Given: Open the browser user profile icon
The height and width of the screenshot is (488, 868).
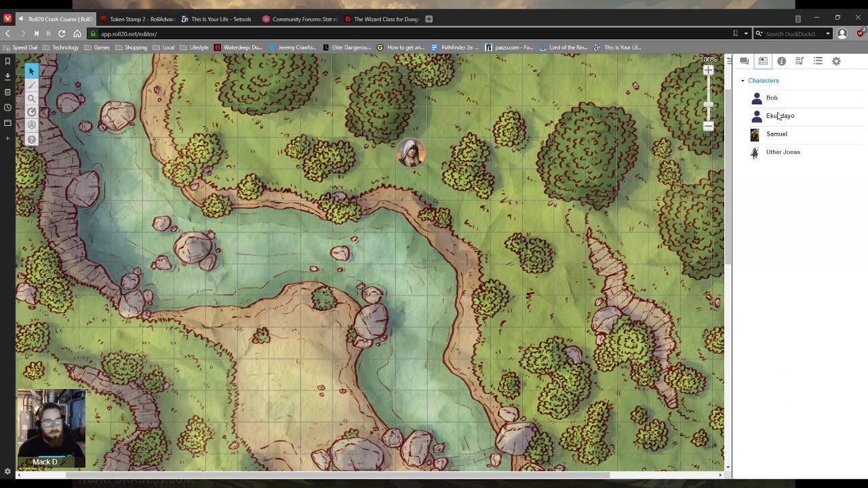Looking at the screenshot, I should click(842, 33).
